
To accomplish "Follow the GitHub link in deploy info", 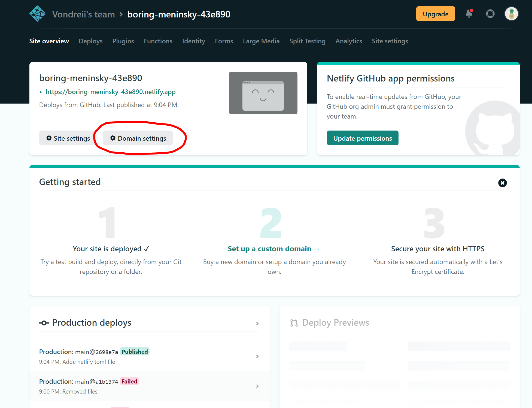I will (x=90, y=105).
